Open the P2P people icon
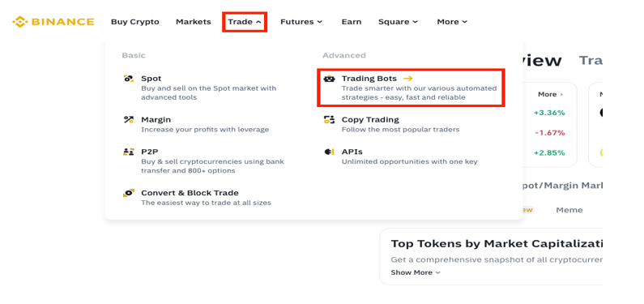644x304 pixels. [129, 152]
